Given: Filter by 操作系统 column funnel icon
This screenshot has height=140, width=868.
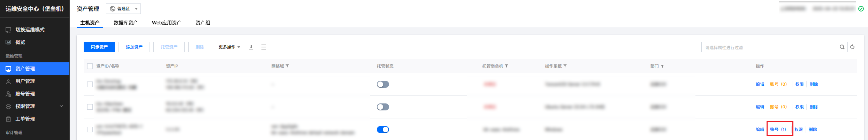Looking at the screenshot, I should tap(565, 66).
